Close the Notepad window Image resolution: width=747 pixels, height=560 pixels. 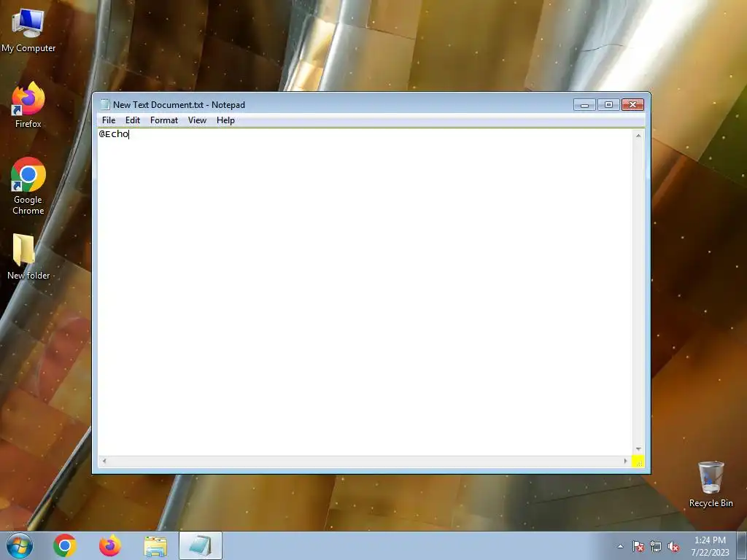click(632, 105)
